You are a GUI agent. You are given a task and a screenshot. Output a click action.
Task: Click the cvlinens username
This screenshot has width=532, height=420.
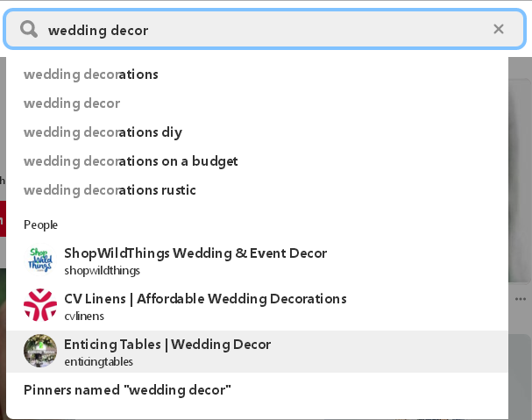click(84, 317)
